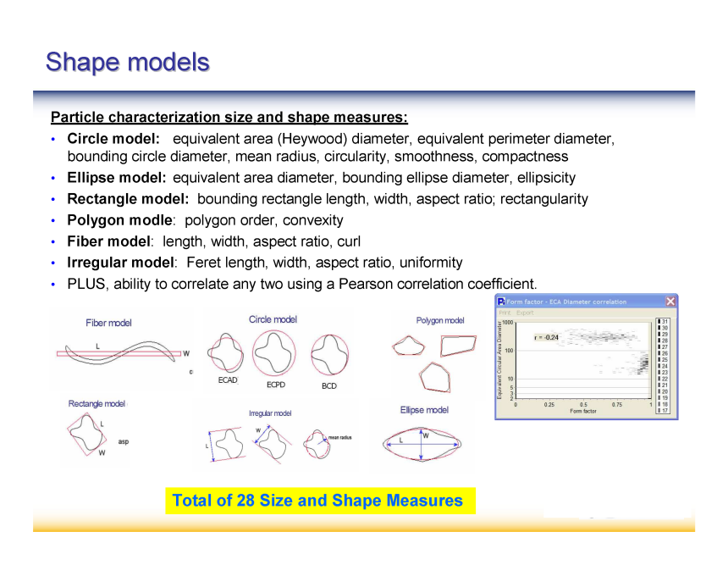Click the Print menu in correlation window

click(505, 313)
